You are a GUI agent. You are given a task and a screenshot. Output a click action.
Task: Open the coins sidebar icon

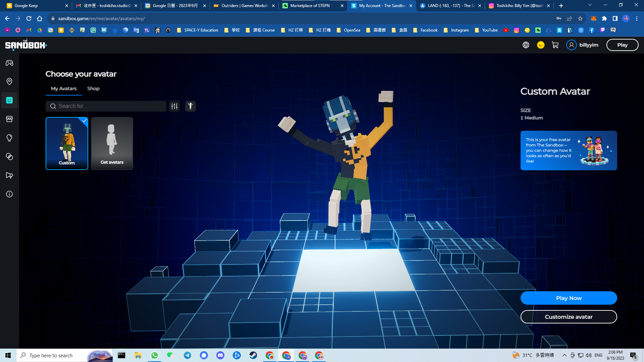(9, 157)
